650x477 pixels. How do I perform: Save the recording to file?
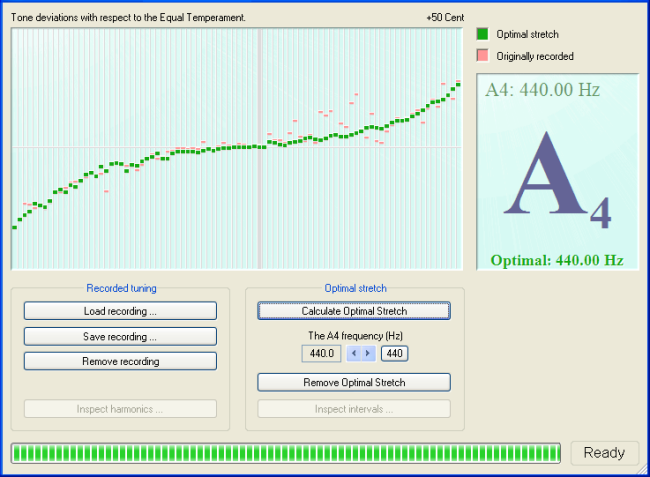coord(120,337)
